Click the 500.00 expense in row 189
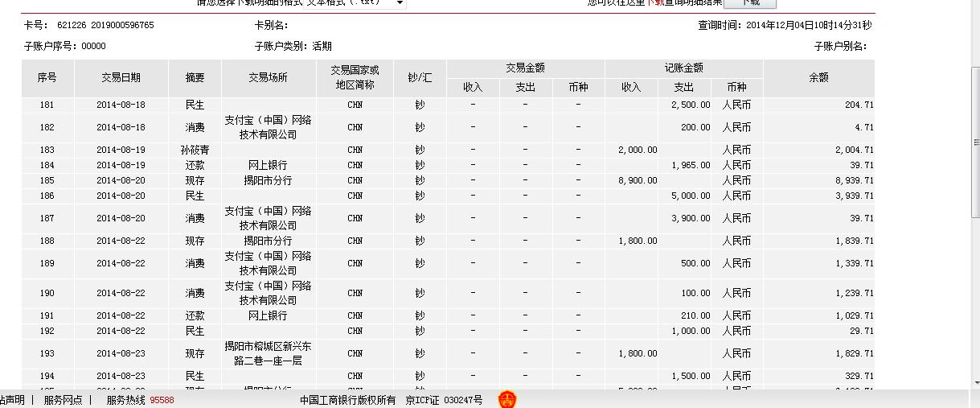This screenshot has height=408, width=980. tap(695, 263)
